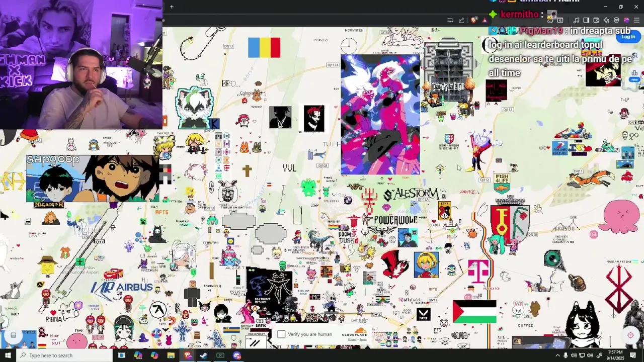Toggle the browser sidebar panel icon
Screen dimensions: 644x362
point(586,20)
